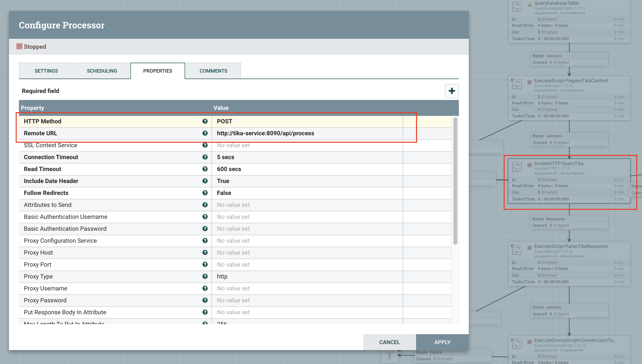Set Basic Authentication Username value
The height and width of the screenshot is (364, 642).
[x=307, y=217]
